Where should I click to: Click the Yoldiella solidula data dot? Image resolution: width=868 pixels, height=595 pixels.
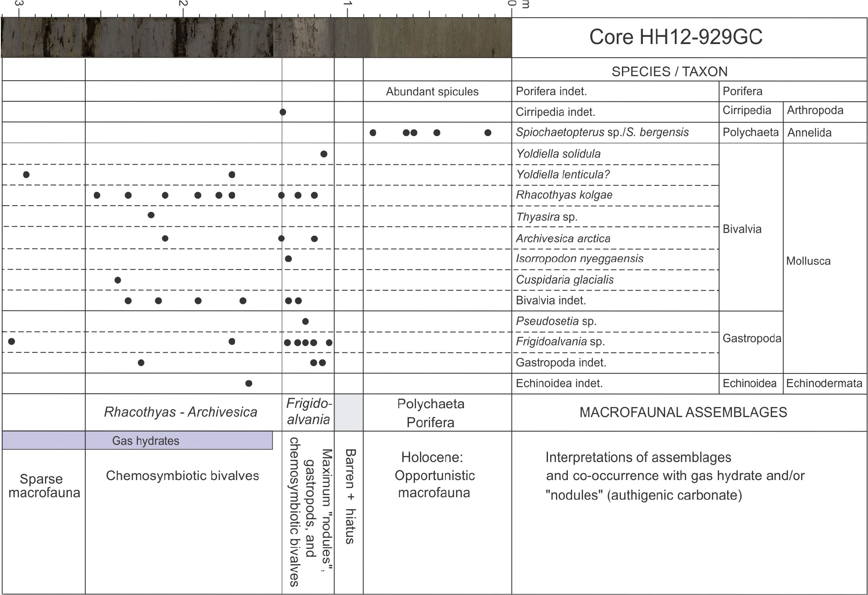[324, 154]
